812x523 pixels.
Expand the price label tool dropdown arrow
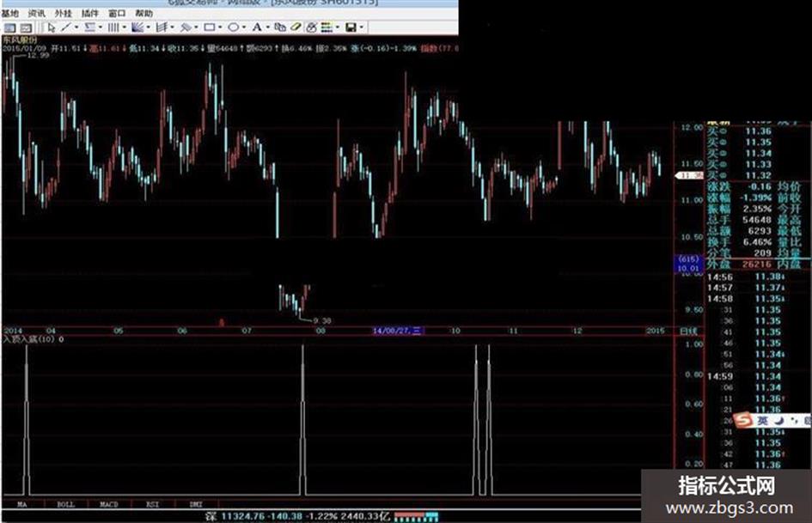click(196, 27)
